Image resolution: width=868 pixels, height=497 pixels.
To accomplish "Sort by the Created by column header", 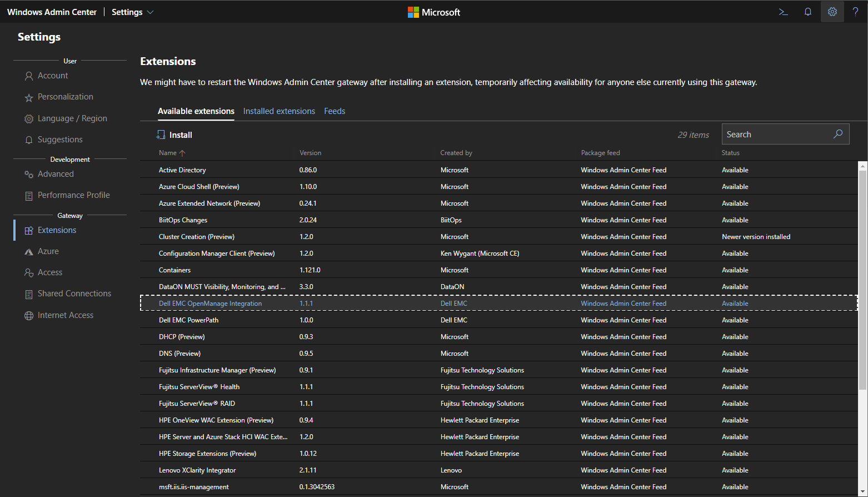I will coord(456,153).
